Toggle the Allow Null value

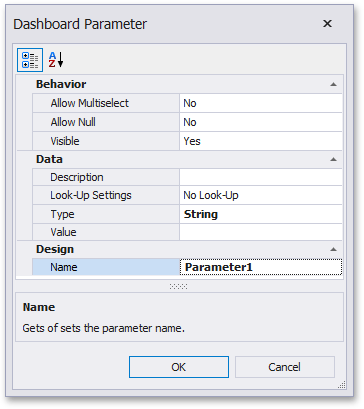(261, 122)
